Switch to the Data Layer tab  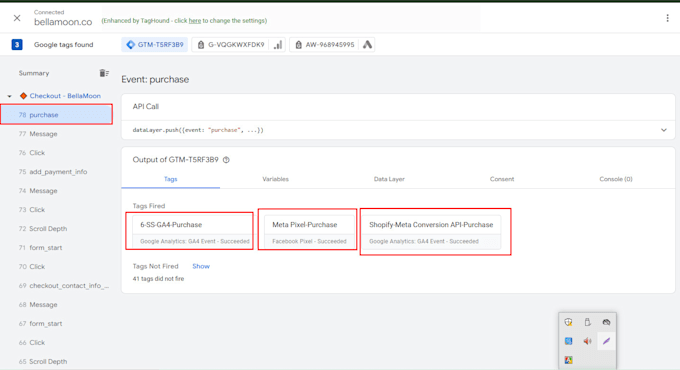point(389,179)
